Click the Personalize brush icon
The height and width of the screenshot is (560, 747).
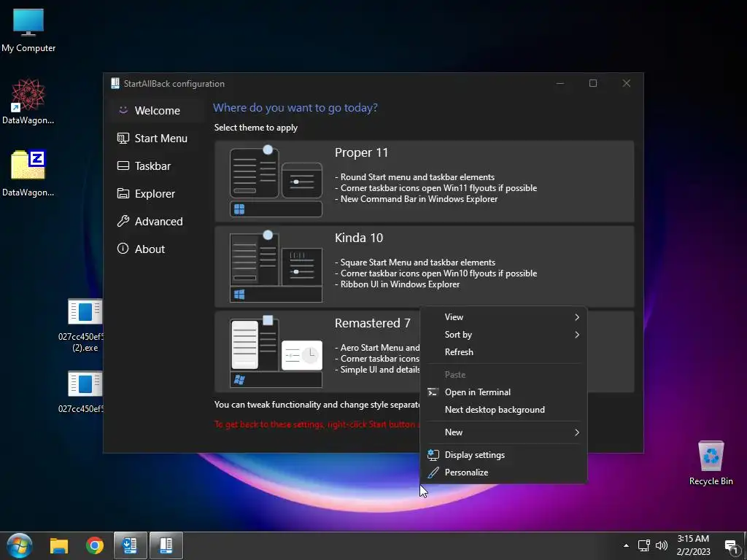coord(433,472)
